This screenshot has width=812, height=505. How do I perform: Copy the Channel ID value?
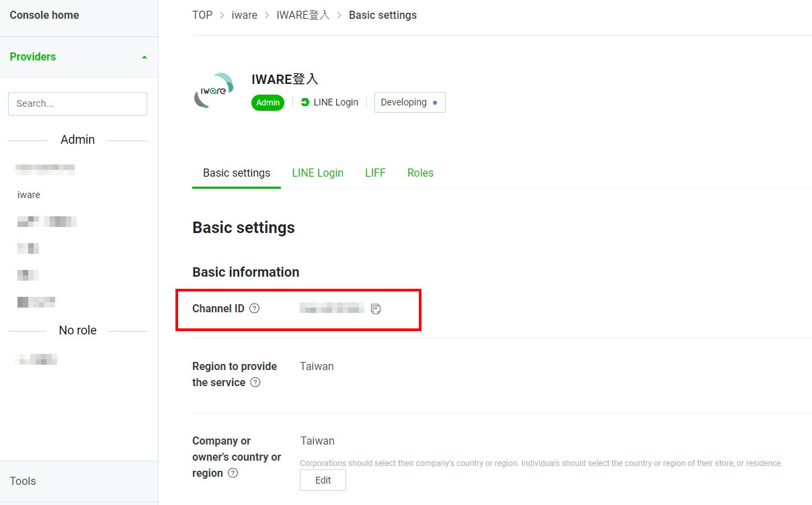coord(376,309)
